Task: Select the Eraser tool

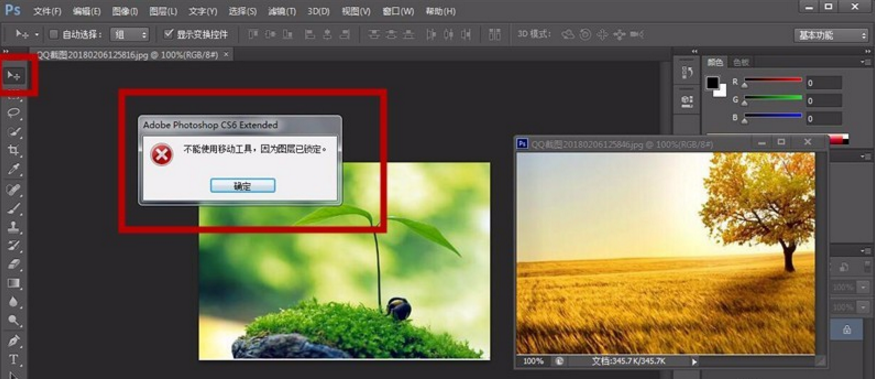Action: pos(13,264)
